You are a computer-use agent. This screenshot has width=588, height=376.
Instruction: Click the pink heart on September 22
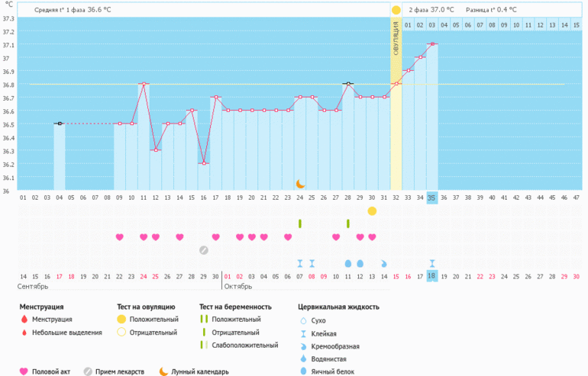pos(120,237)
